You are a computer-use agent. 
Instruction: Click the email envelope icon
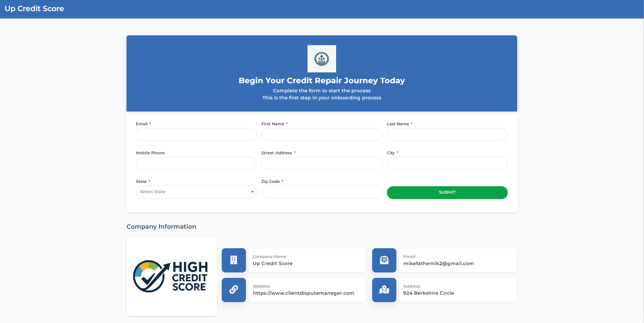384,260
